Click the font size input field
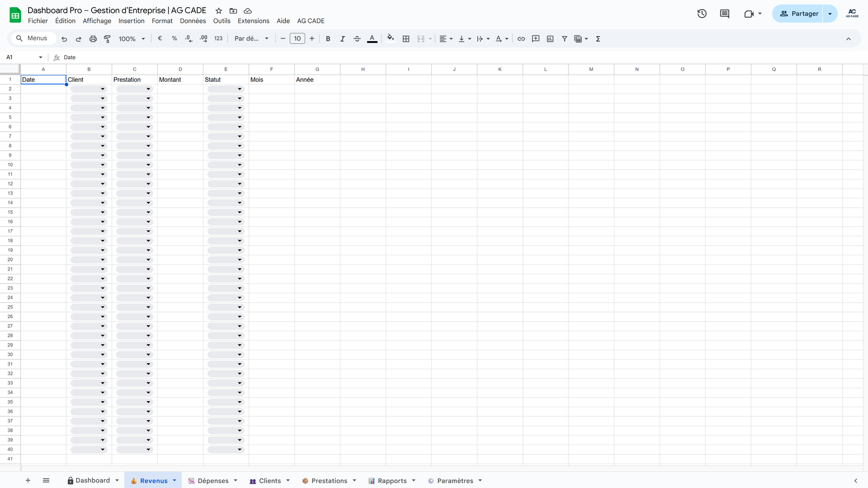Screen dimensions: 868x488 tap(297, 39)
